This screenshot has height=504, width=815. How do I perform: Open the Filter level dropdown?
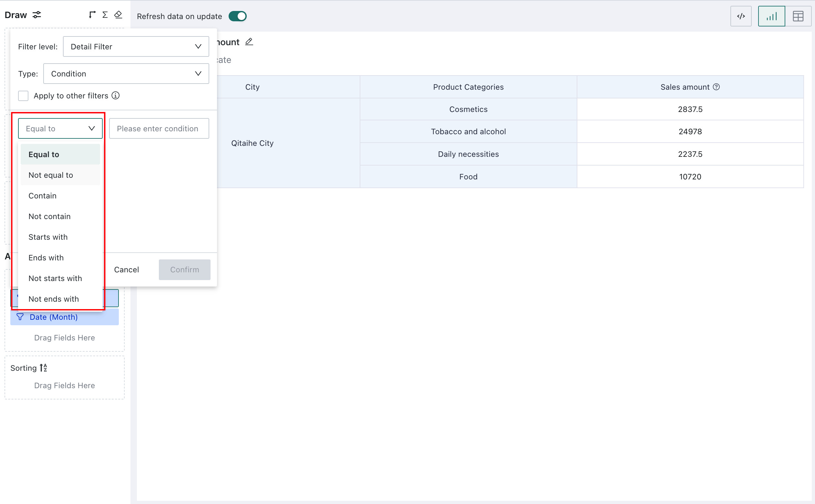click(136, 46)
